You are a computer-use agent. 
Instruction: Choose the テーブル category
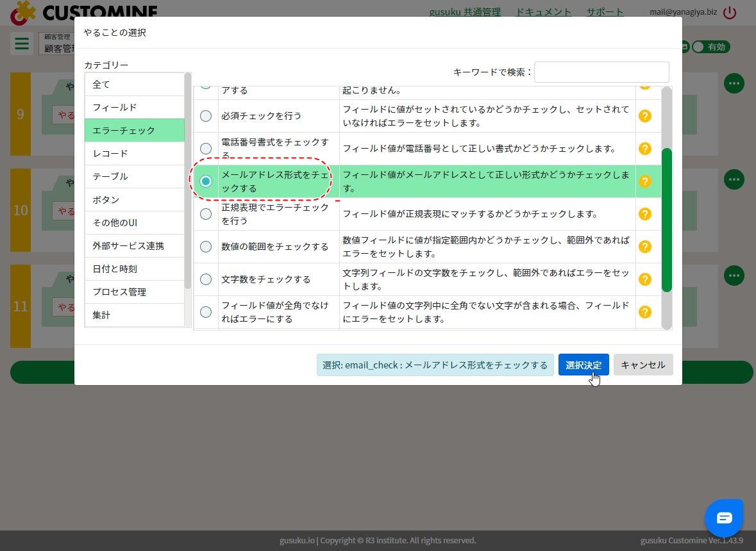pyautogui.click(x=135, y=177)
